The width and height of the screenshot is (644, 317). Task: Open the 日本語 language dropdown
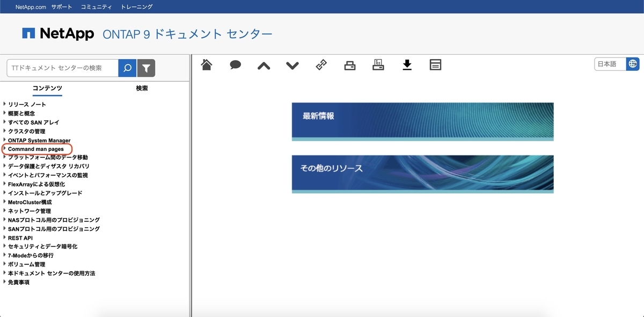pos(610,64)
